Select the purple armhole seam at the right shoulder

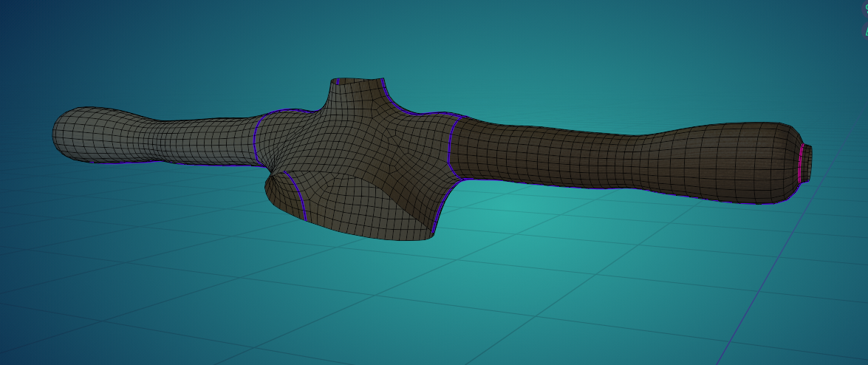pyautogui.click(x=449, y=144)
